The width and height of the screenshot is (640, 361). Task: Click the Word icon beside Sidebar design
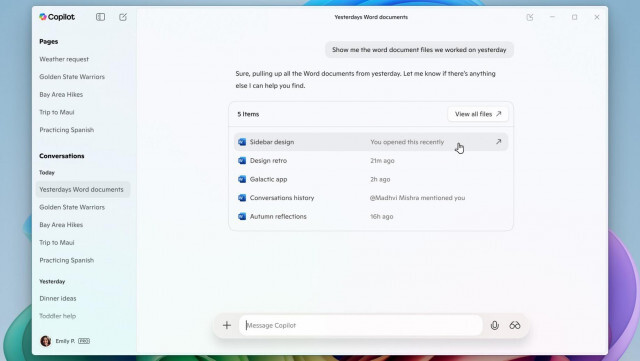[242, 142]
